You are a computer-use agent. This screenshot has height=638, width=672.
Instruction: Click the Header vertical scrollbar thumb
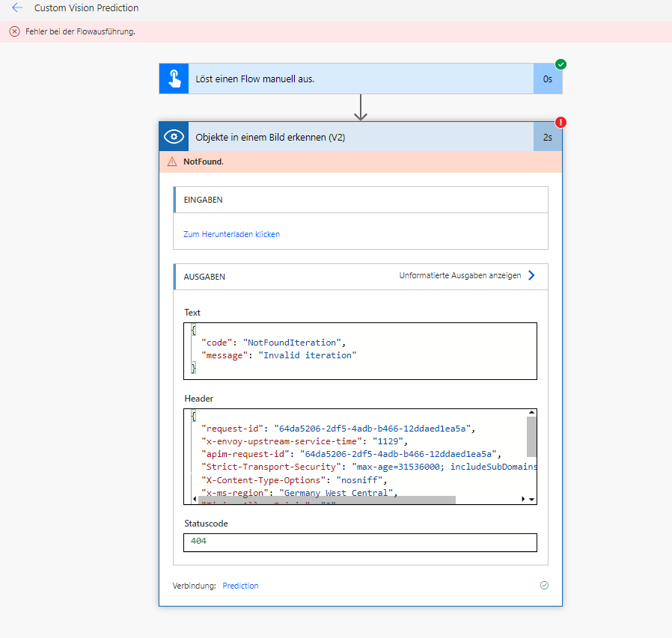pyautogui.click(x=531, y=437)
